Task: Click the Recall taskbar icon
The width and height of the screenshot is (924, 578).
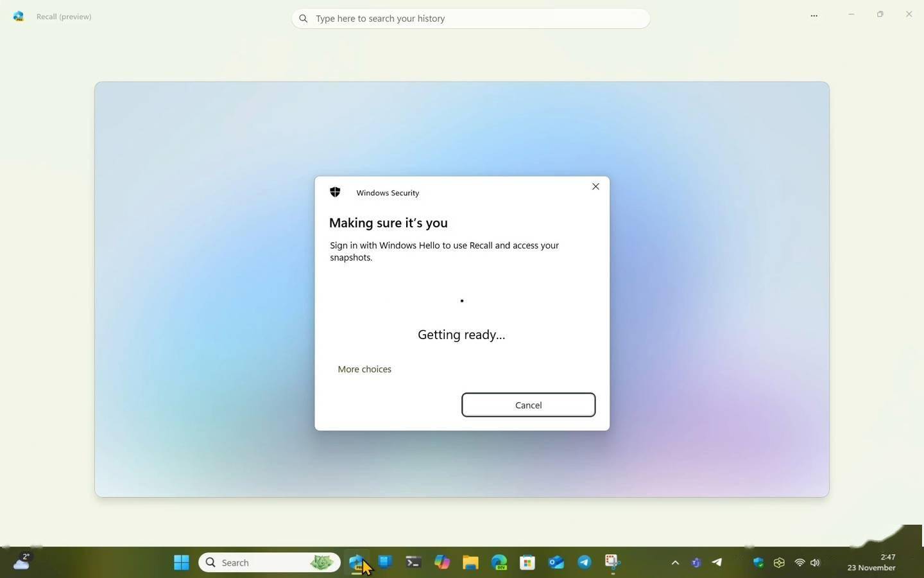Action: (357, 563)
